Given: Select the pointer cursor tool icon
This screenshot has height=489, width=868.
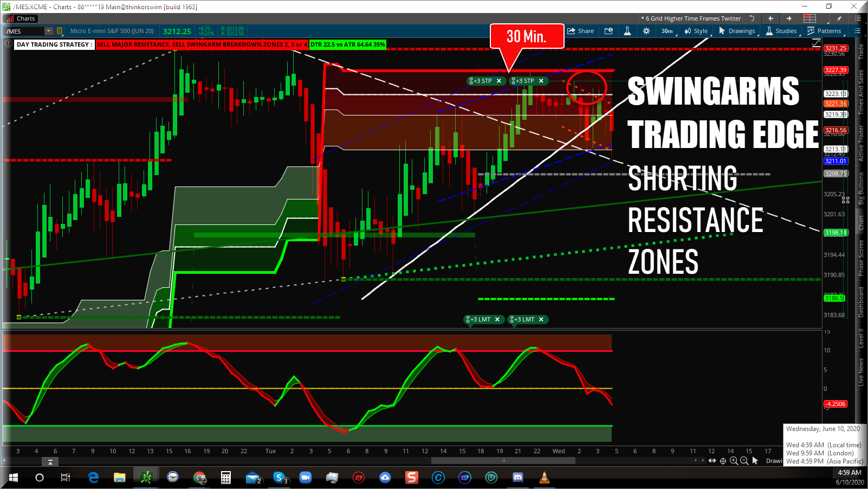Looking at the screenshot, I should [x=755, y=461].
